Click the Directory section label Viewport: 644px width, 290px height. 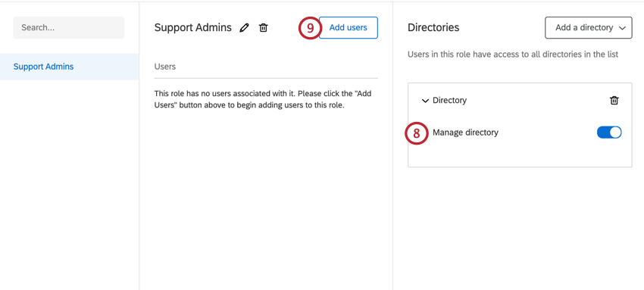pyautogui.click(x=450, y=101)
